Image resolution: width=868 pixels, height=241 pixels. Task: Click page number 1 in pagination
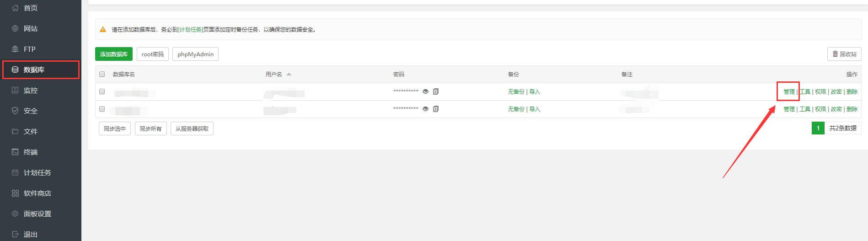click(x=818, y=128)
